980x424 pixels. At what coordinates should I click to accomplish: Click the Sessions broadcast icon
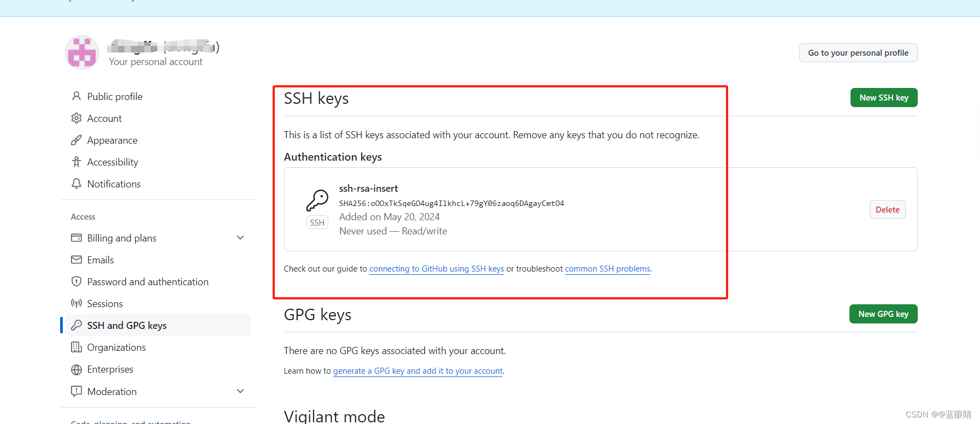76,303
